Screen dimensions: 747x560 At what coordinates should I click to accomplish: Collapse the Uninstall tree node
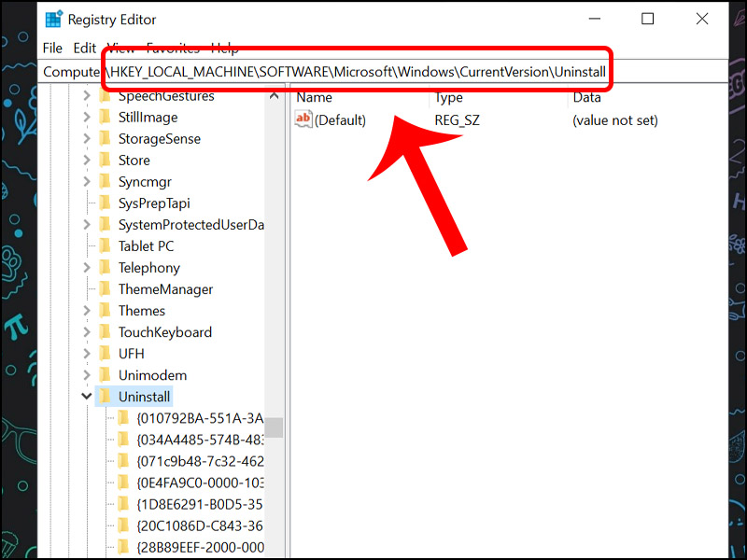[x=87, y=397]
